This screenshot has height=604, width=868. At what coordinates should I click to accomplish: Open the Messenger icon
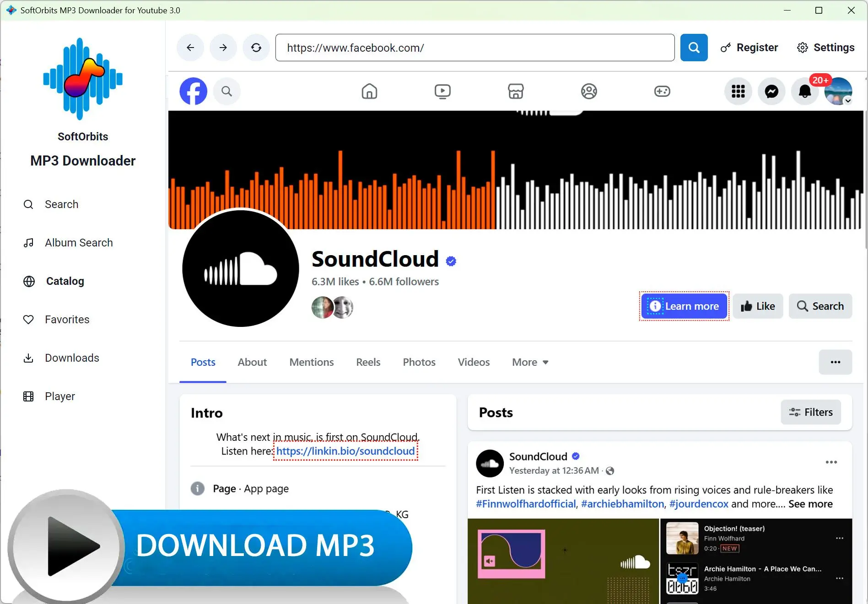pyautogui.click(x=771, y=91)
